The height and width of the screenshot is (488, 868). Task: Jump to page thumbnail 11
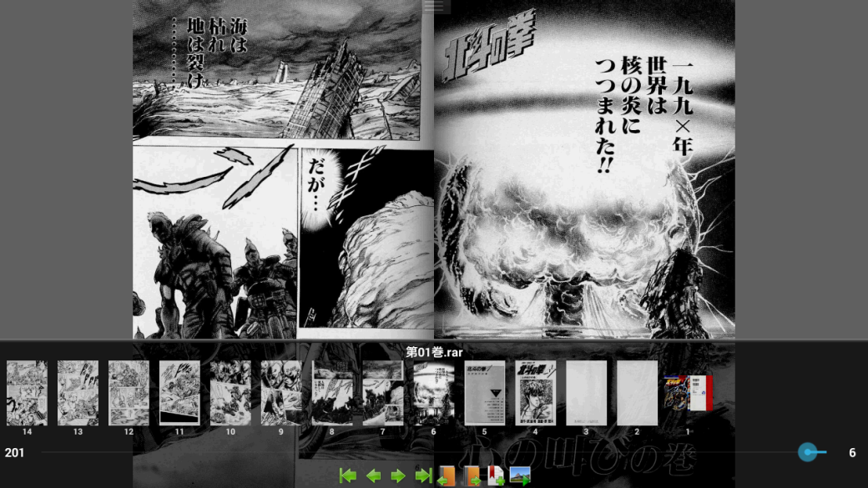coord(179,393)
